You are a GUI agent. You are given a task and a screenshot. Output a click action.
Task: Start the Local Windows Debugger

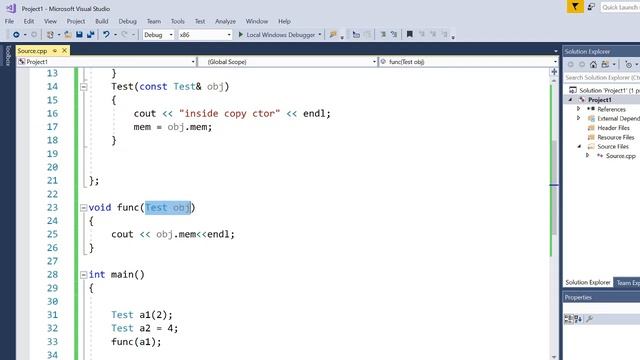click(276, 35)
